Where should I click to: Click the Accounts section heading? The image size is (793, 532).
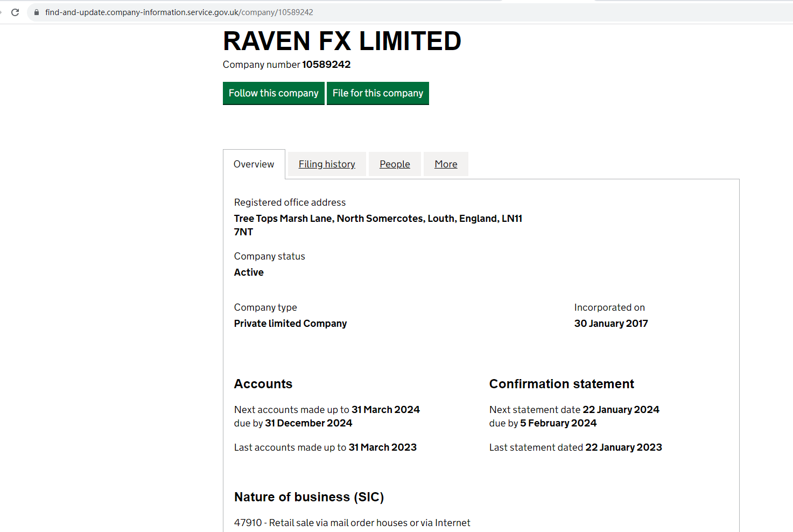[263, 384]
